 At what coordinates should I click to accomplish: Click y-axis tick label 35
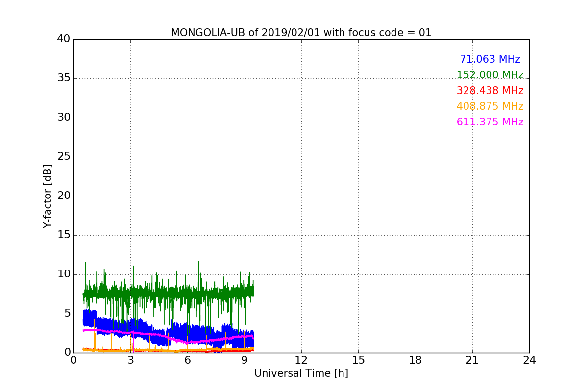point(64,78)
